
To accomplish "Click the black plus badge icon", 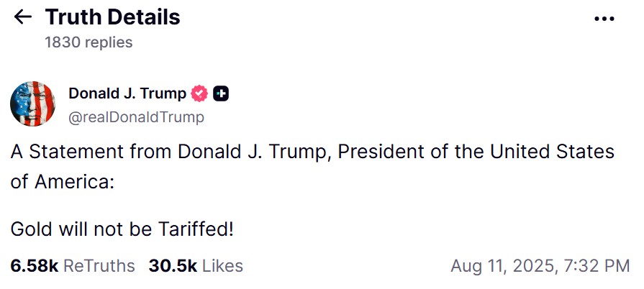I will [222, 93].
